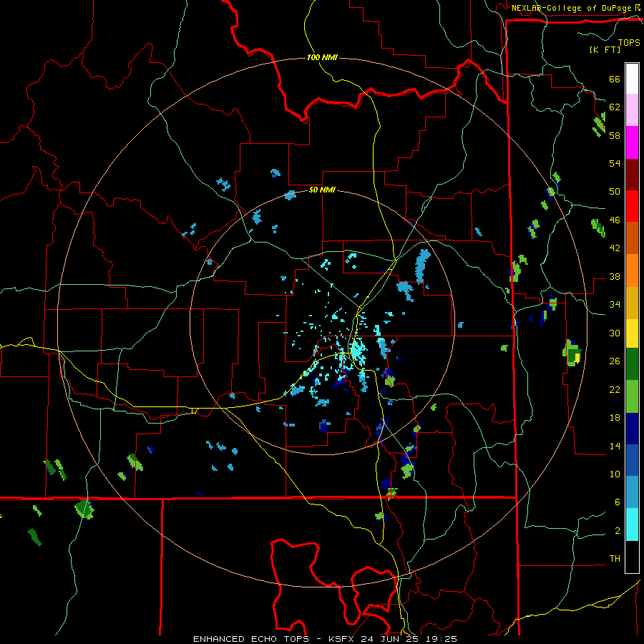Click the '50 NMI' range ring label
The image size is (644, 644).
(x=322, y=190)
